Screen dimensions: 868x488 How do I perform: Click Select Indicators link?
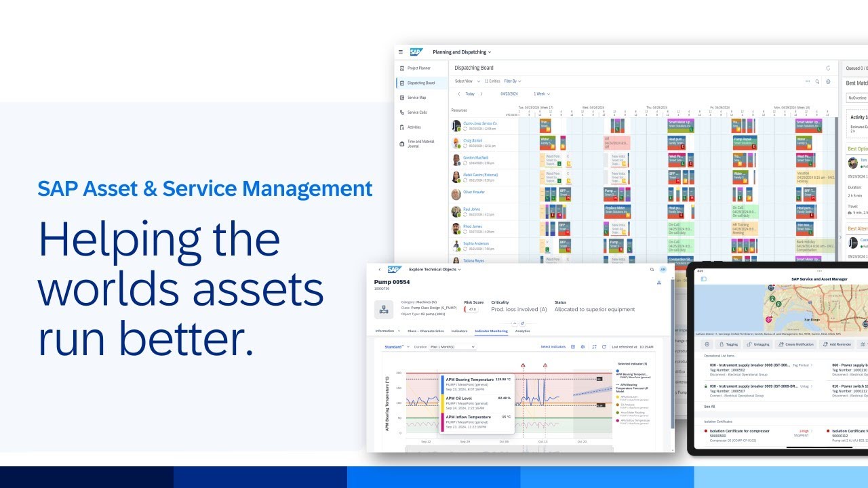(x=553, y=346)
